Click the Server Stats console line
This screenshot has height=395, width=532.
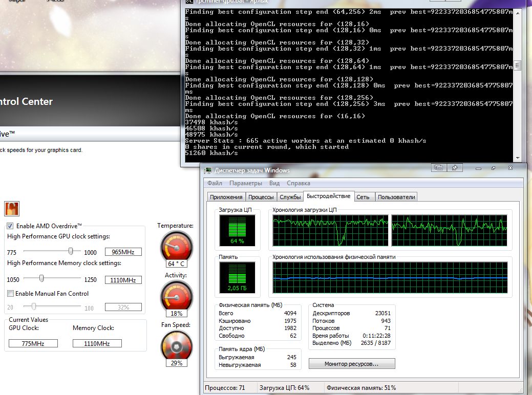pyautogui.click(x=305, y=141)
